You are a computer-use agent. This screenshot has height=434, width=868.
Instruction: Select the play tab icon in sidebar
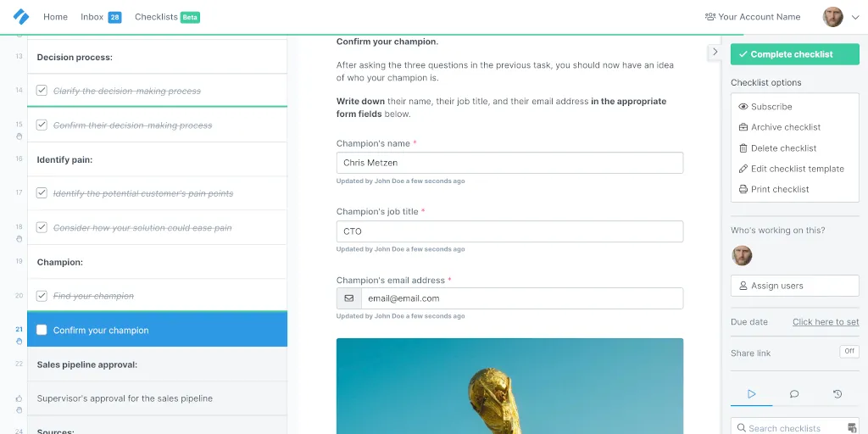tap(751, 394)
